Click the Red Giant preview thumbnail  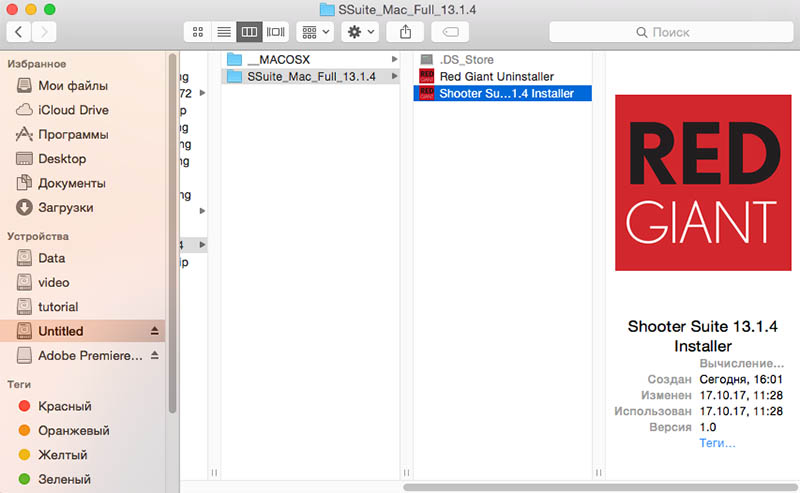click(x=703, y=183)
